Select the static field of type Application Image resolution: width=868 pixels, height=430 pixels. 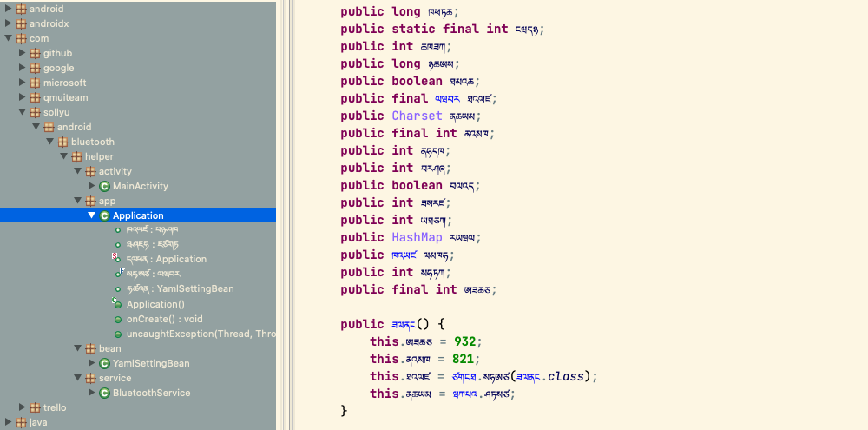(166, 259)
